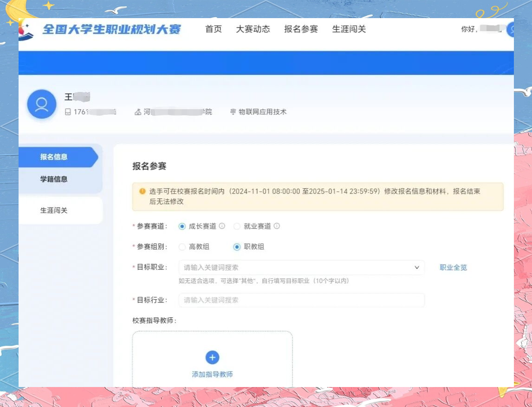This screenshot has width=532, height=407.
Task: Select the 高教组 group option
Action: (182, 247)
